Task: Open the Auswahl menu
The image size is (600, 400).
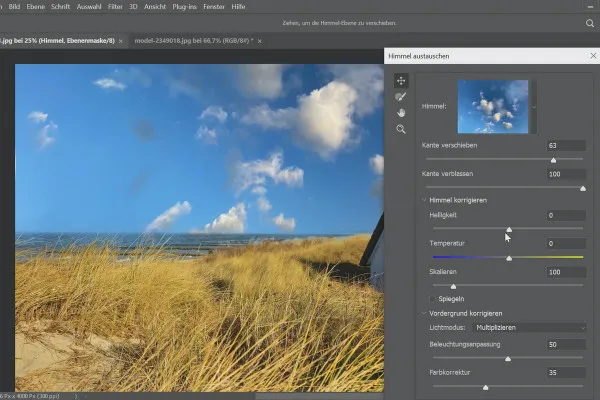Action: pyautogui.click(x=89, y=7)
